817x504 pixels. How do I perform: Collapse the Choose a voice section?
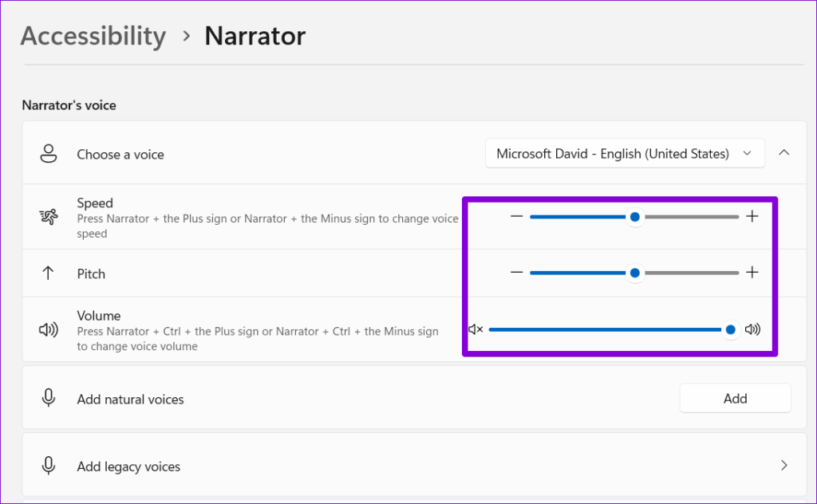[783, 153]
